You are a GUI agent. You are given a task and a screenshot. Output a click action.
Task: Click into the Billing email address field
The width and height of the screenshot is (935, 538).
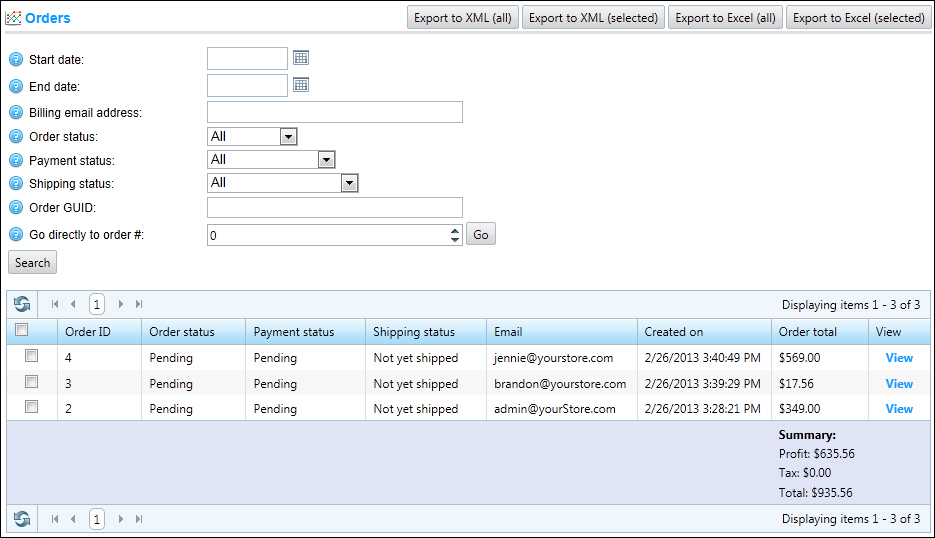pyautogui.click(x=334, y=112)
